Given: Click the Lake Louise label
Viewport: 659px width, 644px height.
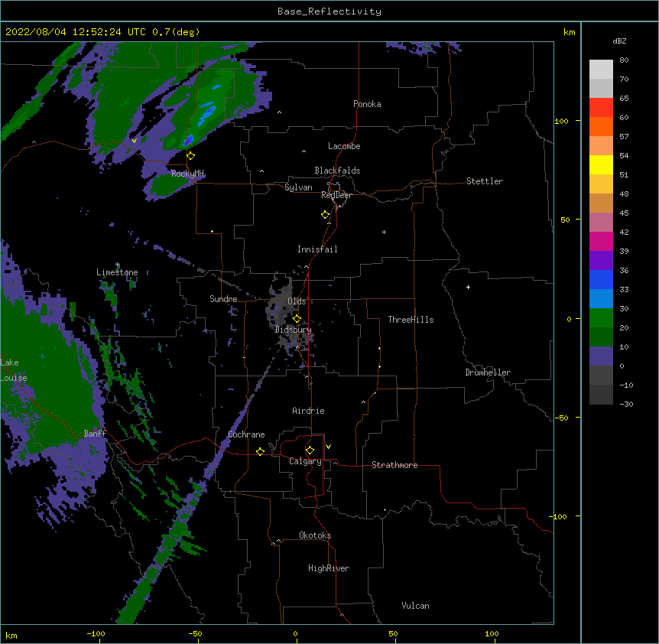Looking at the screenshot, I should tap(14, 370).
